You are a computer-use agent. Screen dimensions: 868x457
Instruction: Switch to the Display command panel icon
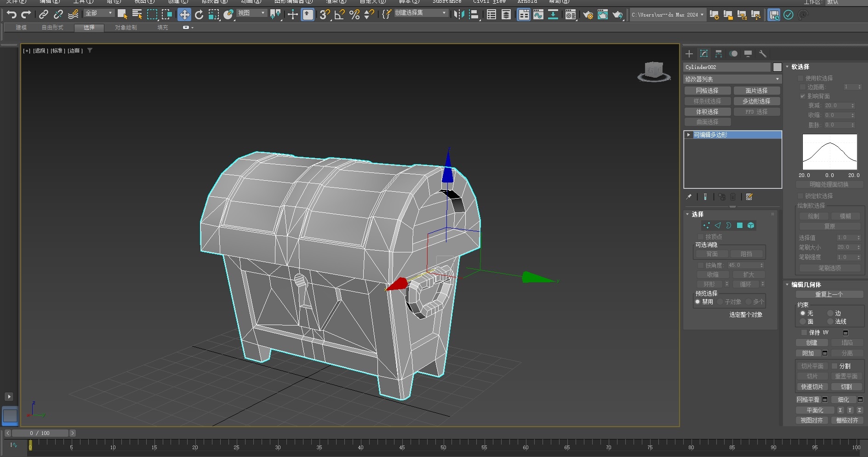click(x=748, y=54)
